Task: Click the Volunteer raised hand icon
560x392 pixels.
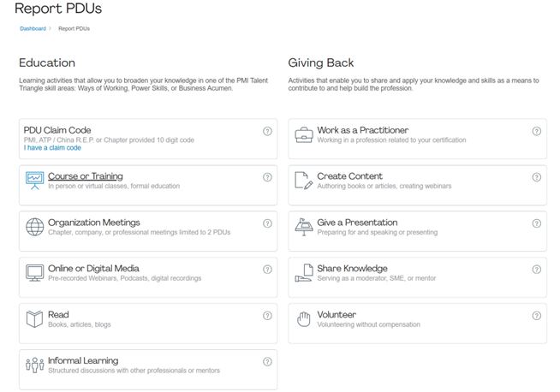Action: pyautogui.click(x=304, y=319)
